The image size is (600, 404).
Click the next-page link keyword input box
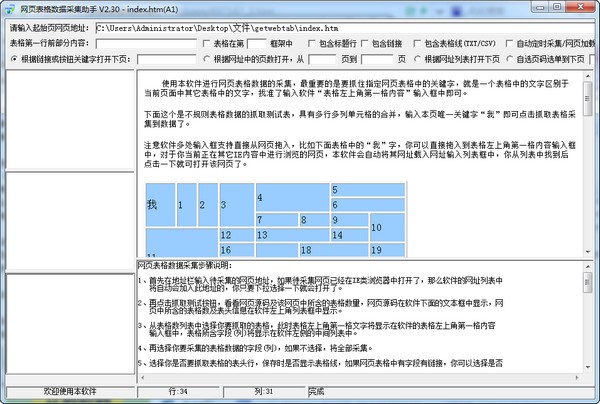(166, 59)
